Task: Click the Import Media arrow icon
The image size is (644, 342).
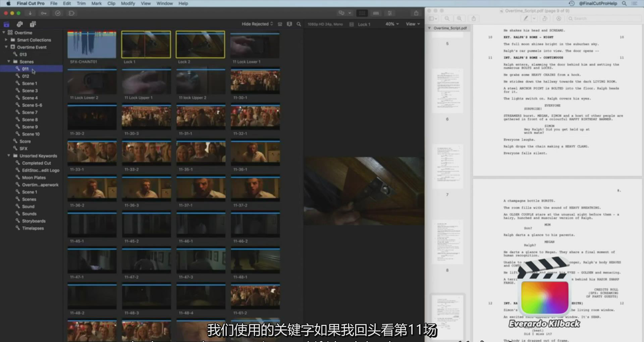Action: click(x=30, y=13)
